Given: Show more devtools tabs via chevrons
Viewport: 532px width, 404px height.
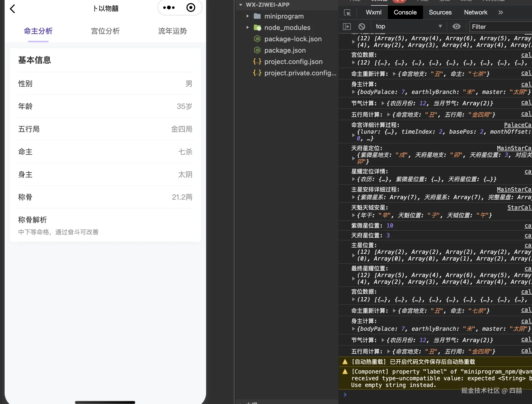Looking at the screenshot, I should [500, 12].
